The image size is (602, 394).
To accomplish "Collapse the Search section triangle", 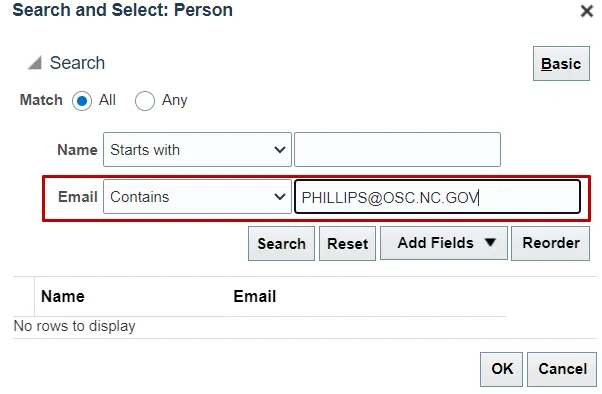I will pyautogui.click(x=35, y=63).
